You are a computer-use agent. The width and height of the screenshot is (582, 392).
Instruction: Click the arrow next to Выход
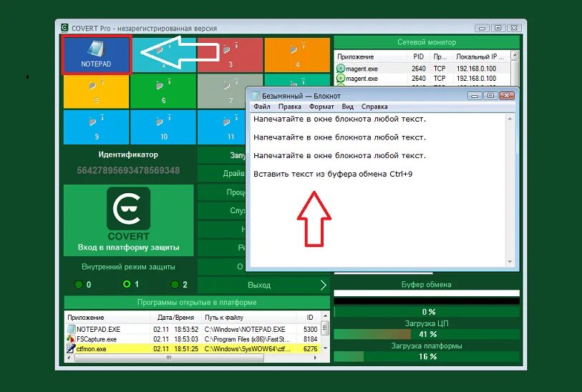click(x=324, y=285)
